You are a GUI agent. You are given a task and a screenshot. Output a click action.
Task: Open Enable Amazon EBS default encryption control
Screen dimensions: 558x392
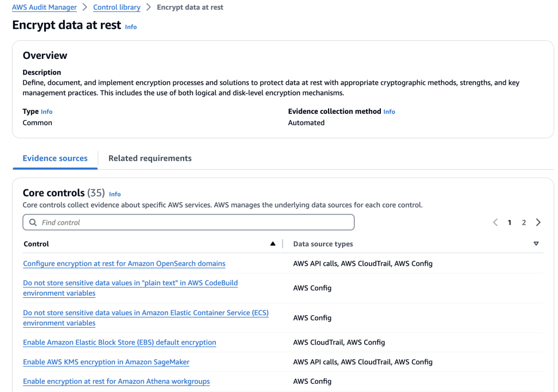(119, 342)
